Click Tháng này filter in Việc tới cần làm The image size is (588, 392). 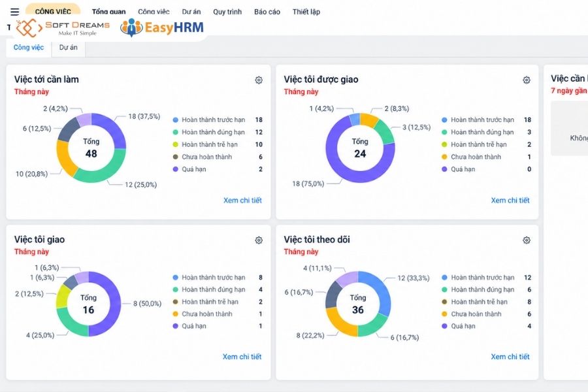point(31,91)
